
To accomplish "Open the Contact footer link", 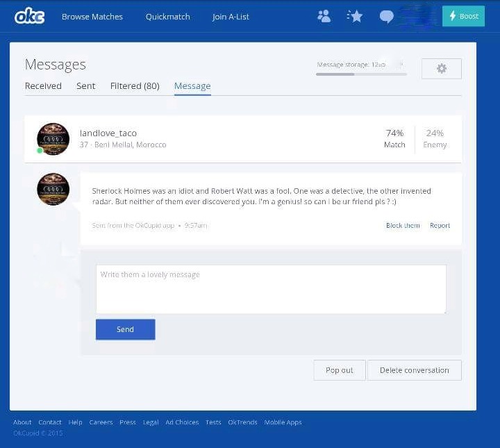I will click(x=50, y=422).
